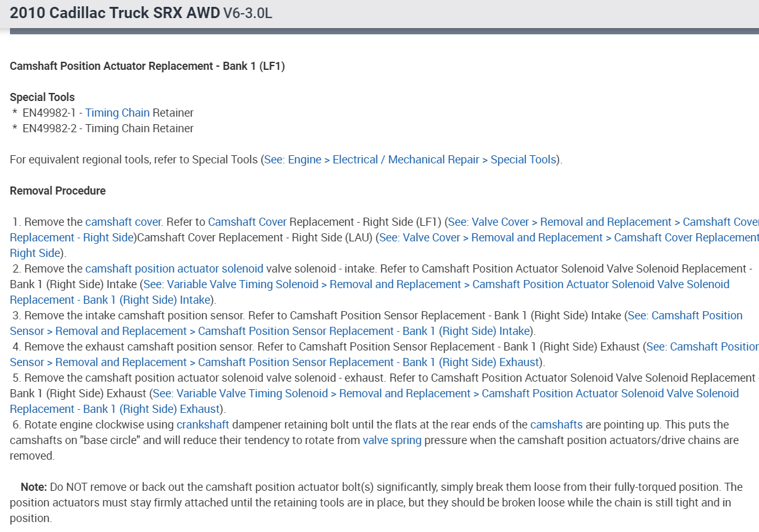Screen dimensions: 759x532
Task: Click the 'valve spring' link in step 6
Action: [392, 440]
